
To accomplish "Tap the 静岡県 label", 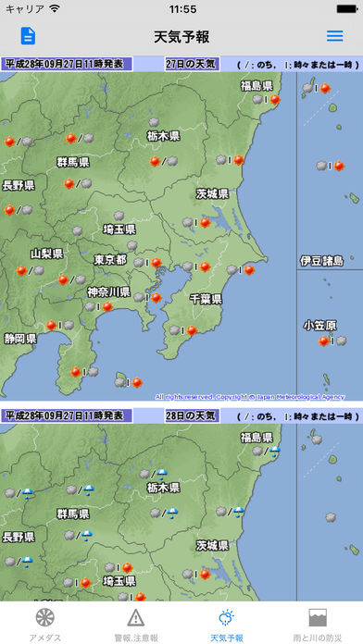I will [20, 339].
